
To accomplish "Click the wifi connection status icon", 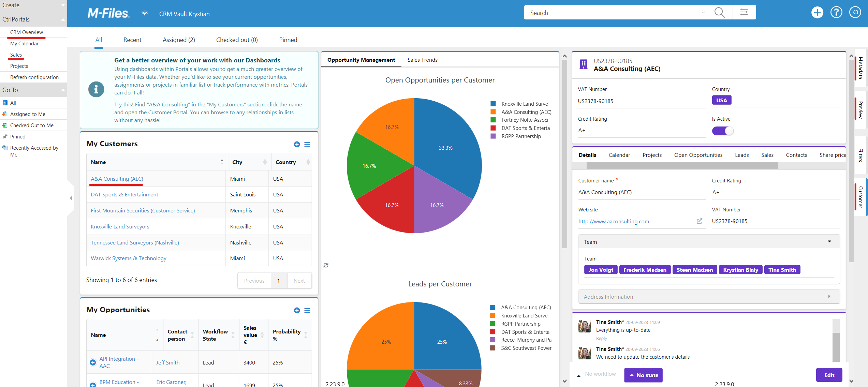I will pyautogui.click(x=145, y=14).
